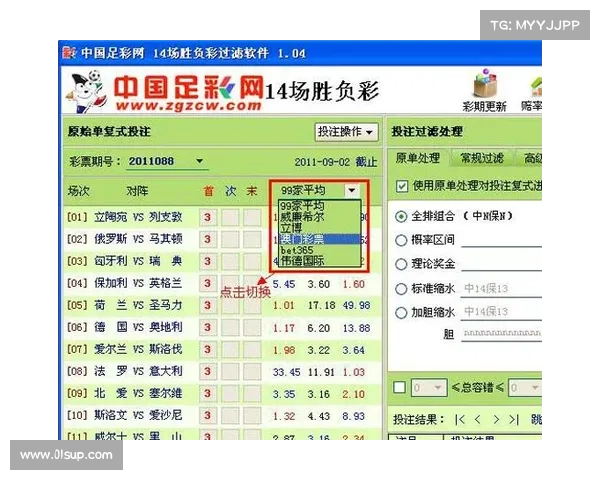Click odds value 49.98
The height and width of the screenshot is (480, 600).
coord(356,306)
